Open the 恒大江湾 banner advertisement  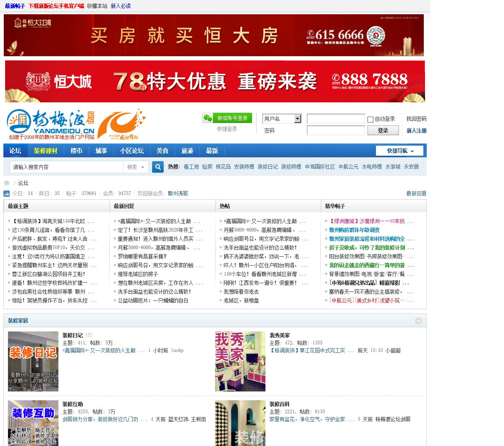(214, 35)
